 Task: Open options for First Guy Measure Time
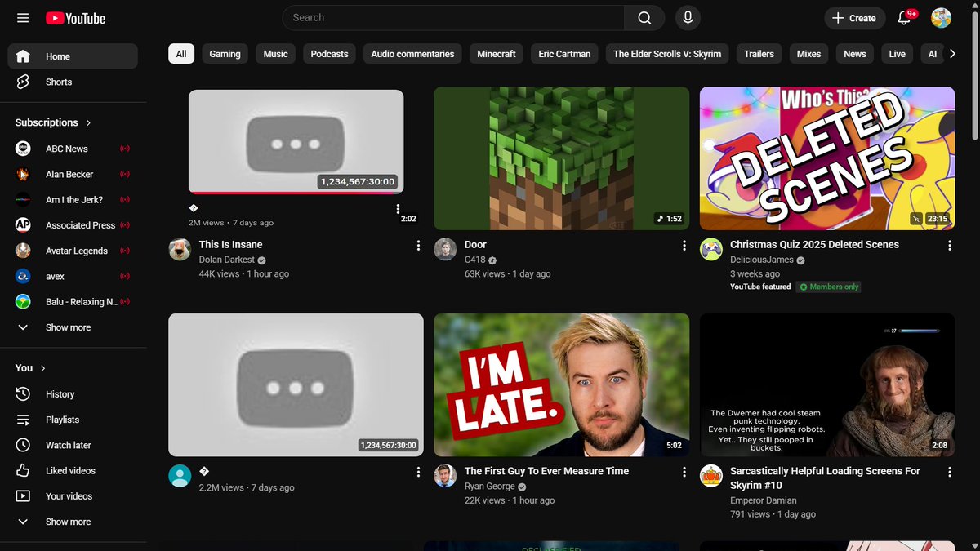[x=684, y=472]
